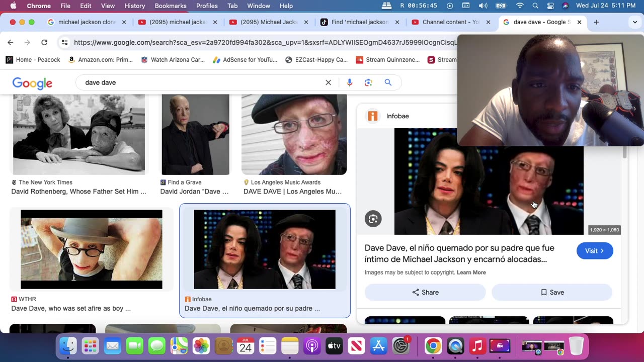This screenshot has height=362, width=644.
Task: Open the History menu
Action: (134, 6)
